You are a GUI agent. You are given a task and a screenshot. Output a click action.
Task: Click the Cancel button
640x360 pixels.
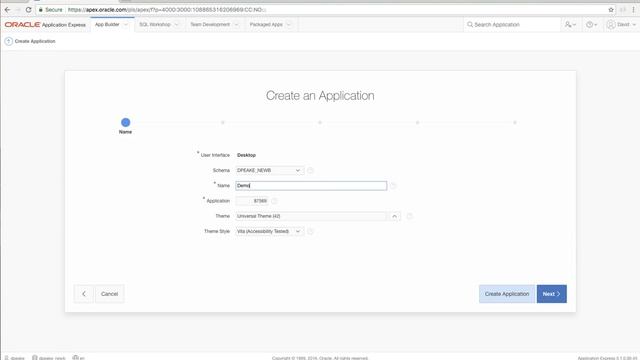click(109, 294)
